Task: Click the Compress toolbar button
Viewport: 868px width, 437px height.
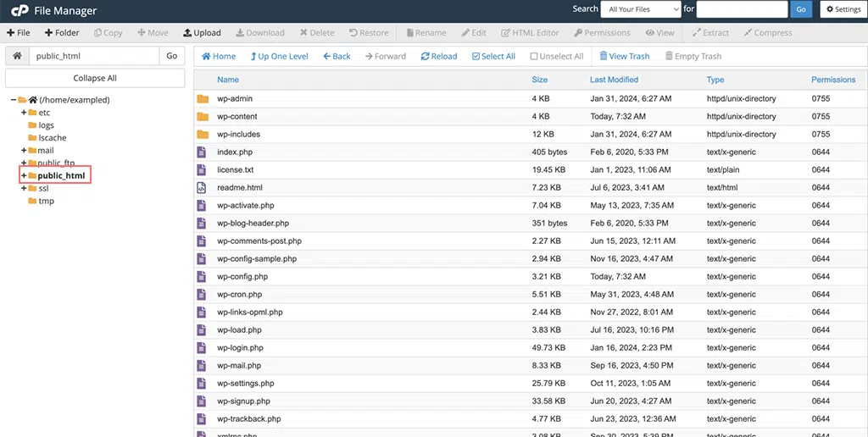Action: point(768,33)
